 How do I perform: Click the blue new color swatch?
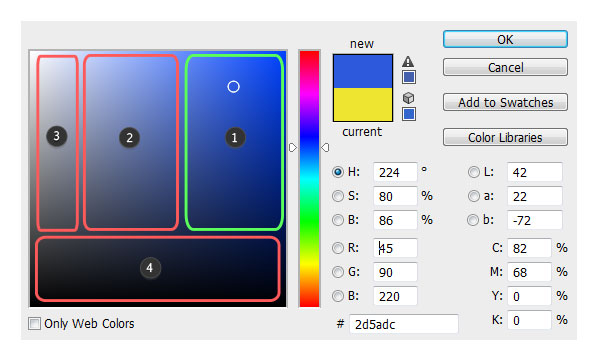click(363, 72)
